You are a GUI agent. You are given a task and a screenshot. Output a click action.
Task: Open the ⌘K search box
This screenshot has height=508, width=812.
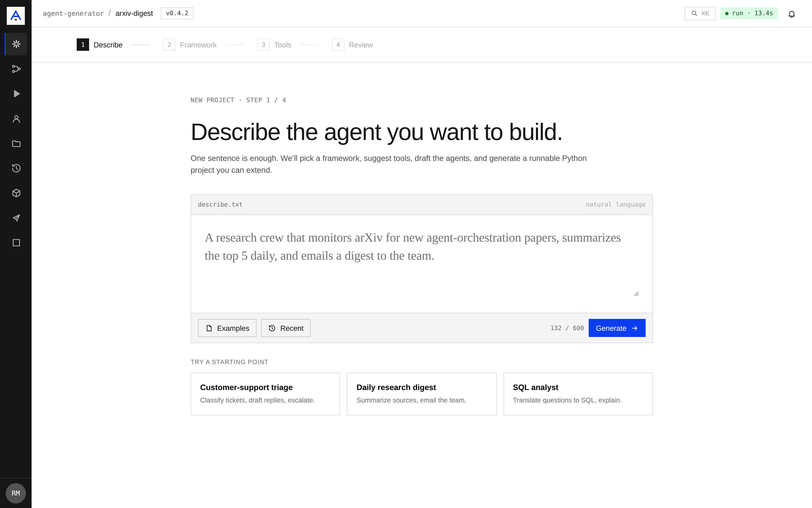click(700, 14)
